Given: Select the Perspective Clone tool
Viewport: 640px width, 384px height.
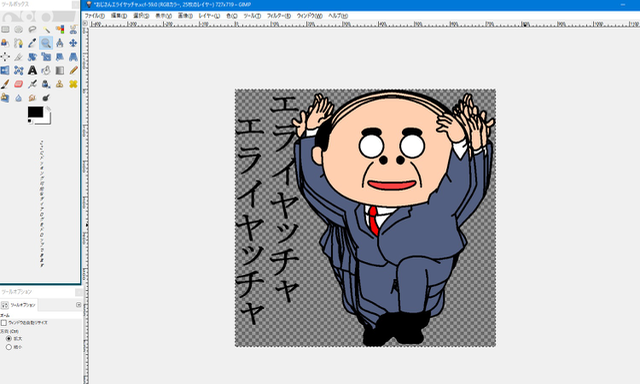Looking at the screenshot, I should click(5, 98).
